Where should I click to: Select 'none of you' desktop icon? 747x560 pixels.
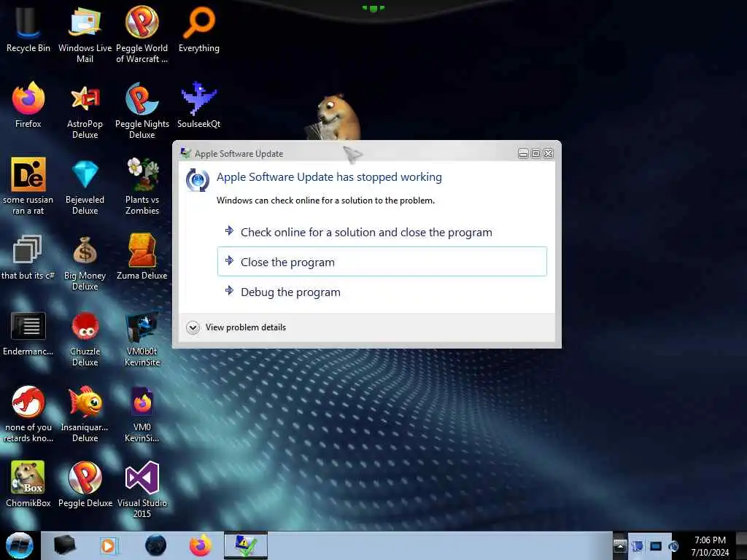[x=28, y=414]
